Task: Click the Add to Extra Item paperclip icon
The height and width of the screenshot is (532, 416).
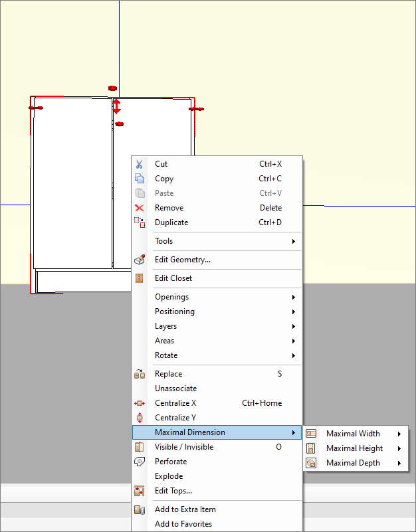Action: [140, 509]
